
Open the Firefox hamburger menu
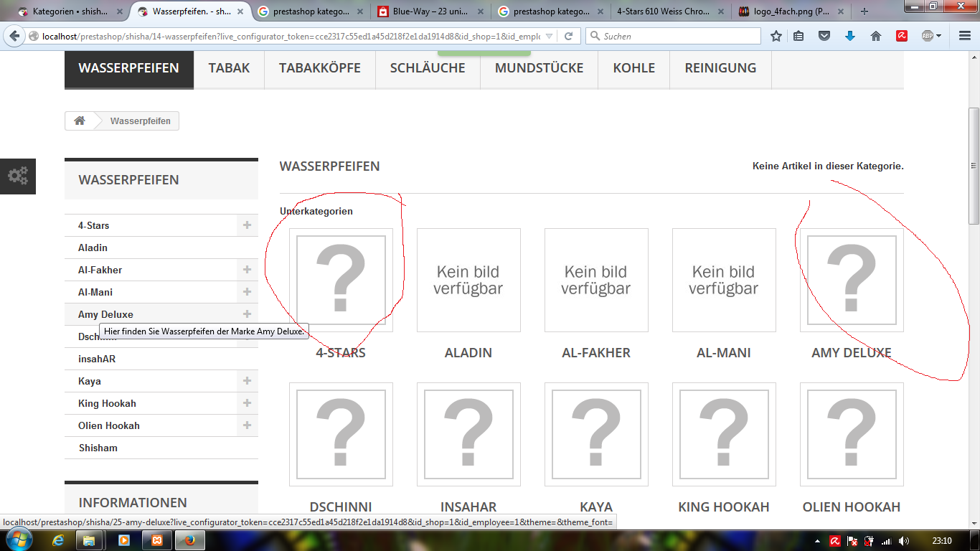click(x=965, y=36)
